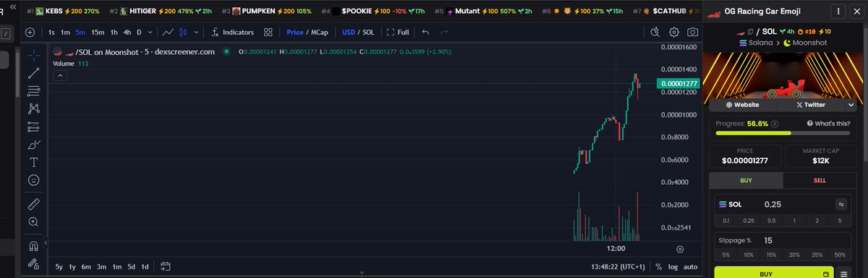Select the patterns drawing tool
The height and width of the screenshot is (278, 868).
pyautogui.click(x=33, y=109)
